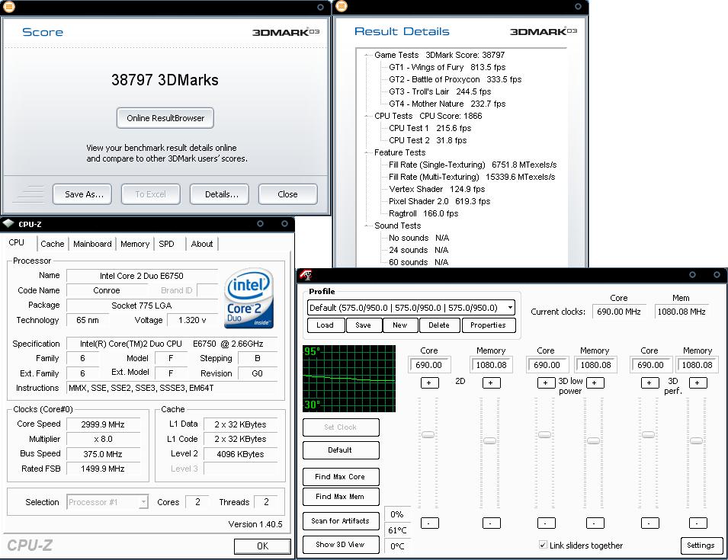Image resolution: width=728 pixels, height=560 pixels.
Task: Click Find Max Core button
Action: 341,477
